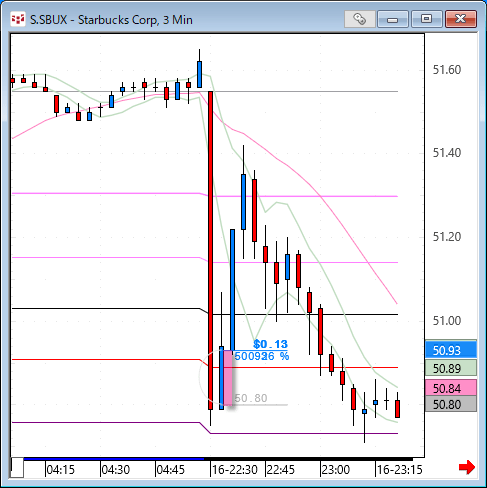Click the pink position box on chart

[228, 378]
